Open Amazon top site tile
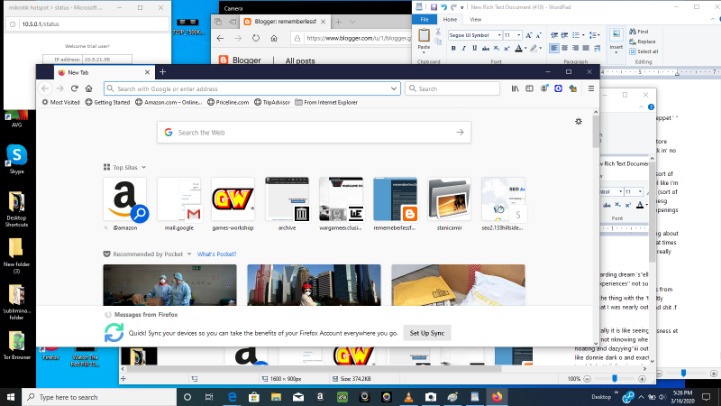 tap(125, 204)
